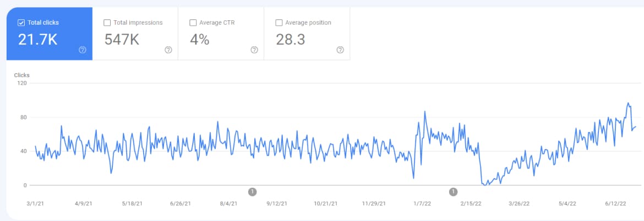Image resolution: width=644 pixels, height=221 pixels.
Task: Click the help icon in Total clicks card
Action: click(x=83, y=49)
